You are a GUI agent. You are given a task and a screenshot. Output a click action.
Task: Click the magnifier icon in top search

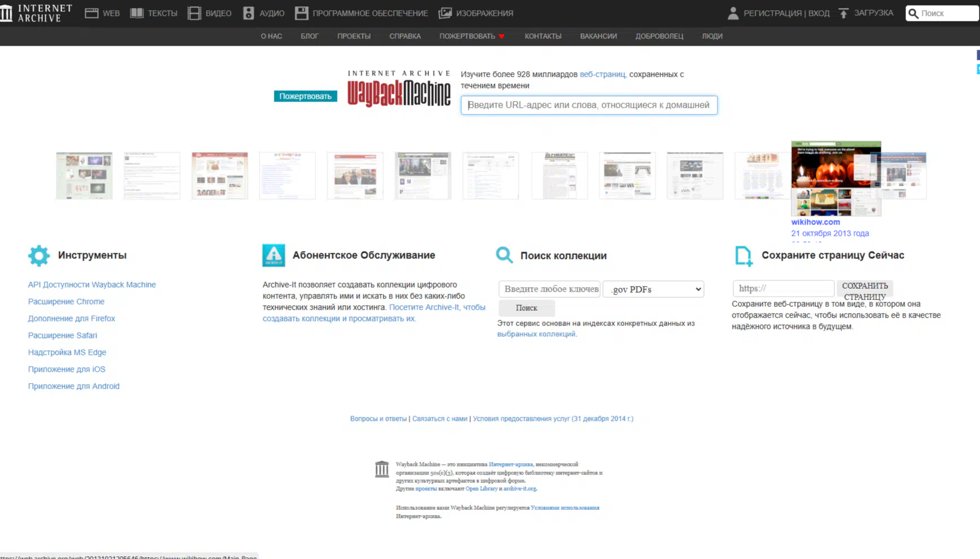(913, 13)
